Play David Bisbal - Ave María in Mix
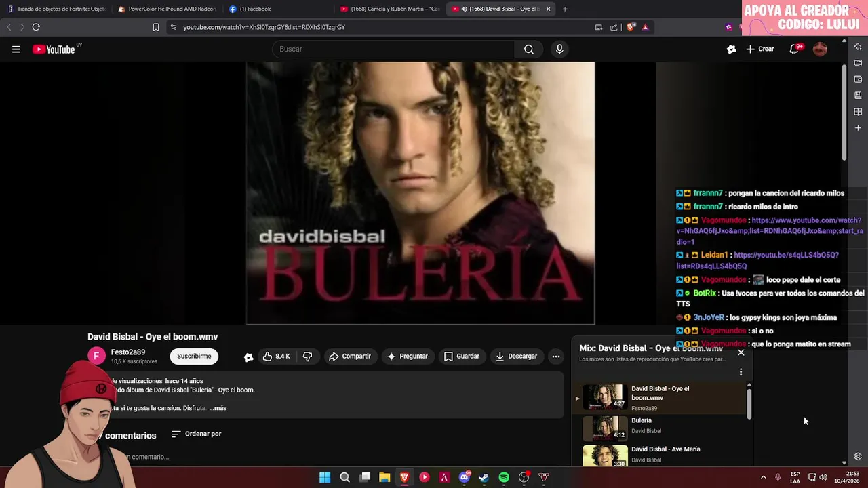The width and height of the screenshot is (868, 488). 665,454
